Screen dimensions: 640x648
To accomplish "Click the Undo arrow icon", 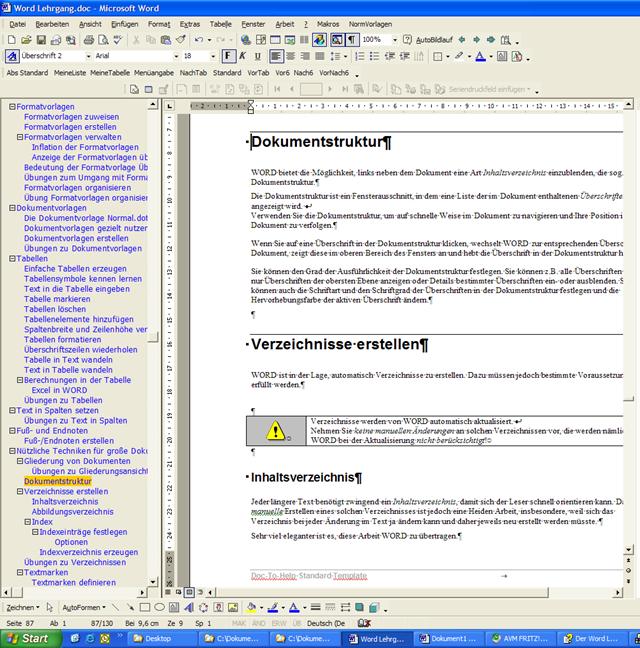I will (x=199, y=39).
